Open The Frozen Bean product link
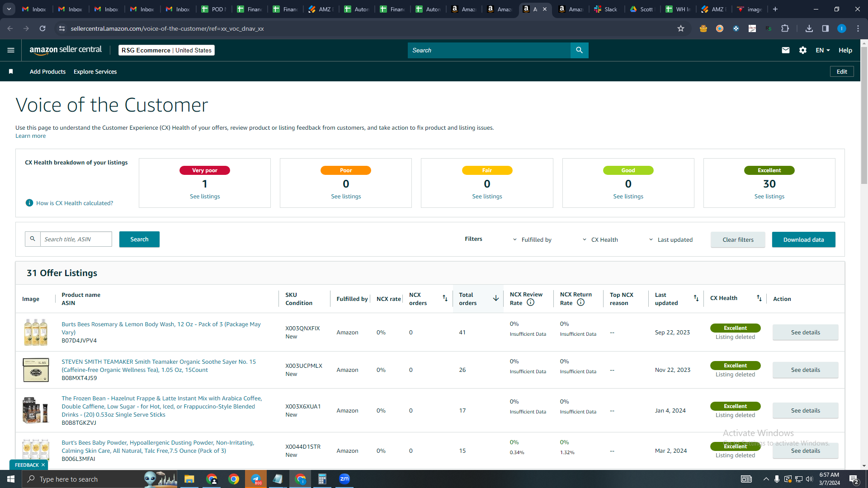The height and width of the screenshot is (488, 868). click(161, 406)
